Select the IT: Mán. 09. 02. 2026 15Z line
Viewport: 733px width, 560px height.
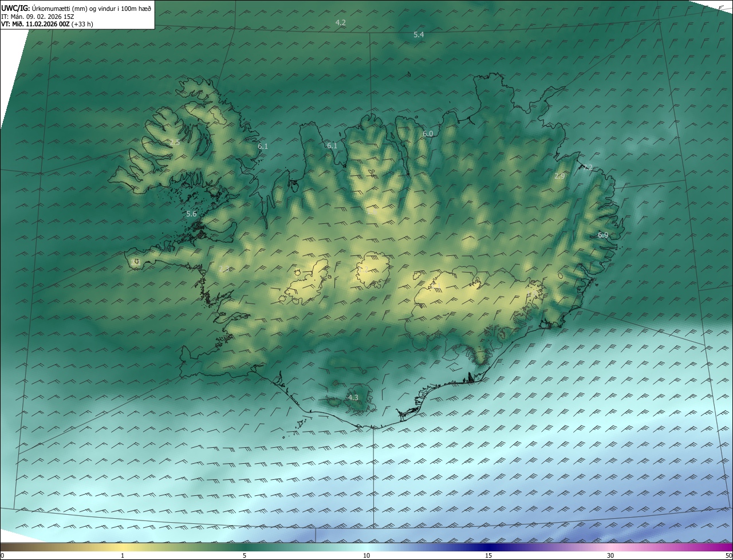(38, 17)
